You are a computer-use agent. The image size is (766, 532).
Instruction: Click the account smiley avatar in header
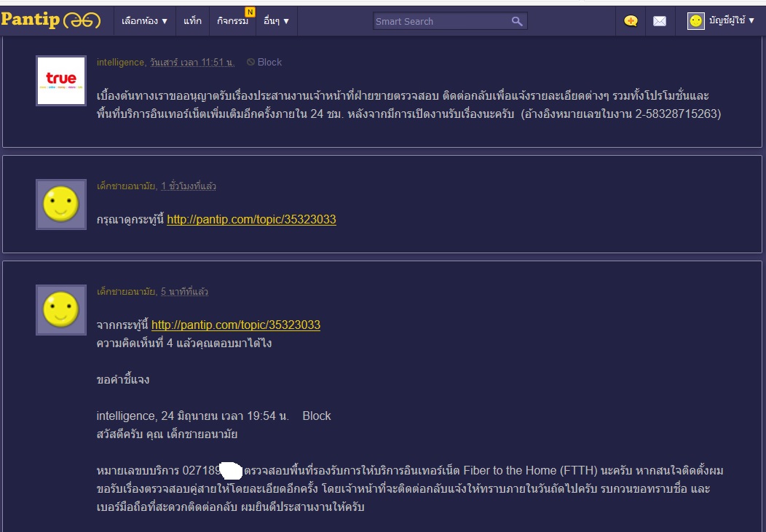pyautogui.click(x=695, y=21)
